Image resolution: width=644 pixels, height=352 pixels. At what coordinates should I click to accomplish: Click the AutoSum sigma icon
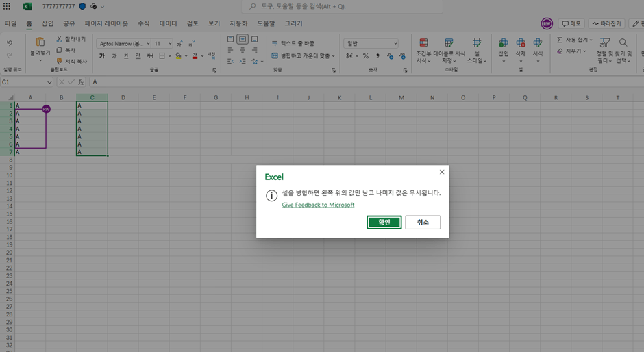point(560,40)
